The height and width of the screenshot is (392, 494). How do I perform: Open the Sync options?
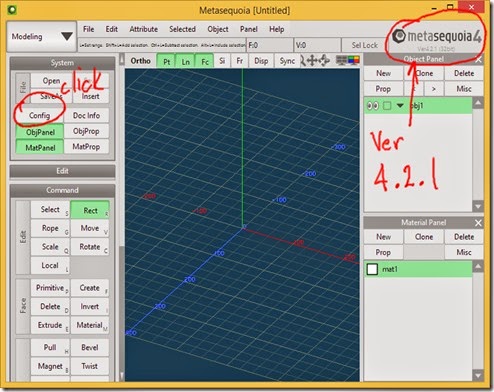coord(287,61)
